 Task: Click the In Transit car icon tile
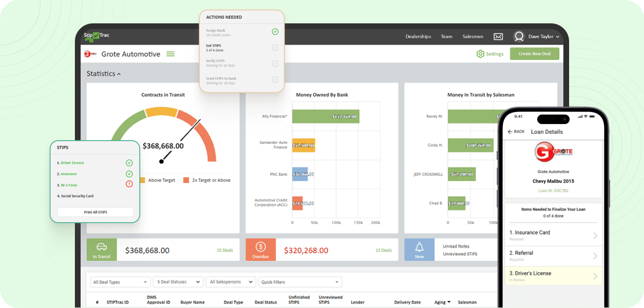point(102,250)
